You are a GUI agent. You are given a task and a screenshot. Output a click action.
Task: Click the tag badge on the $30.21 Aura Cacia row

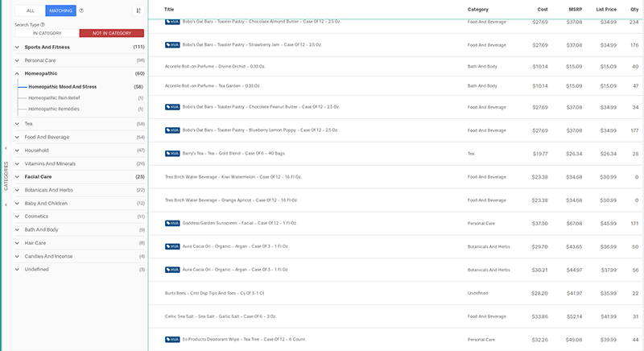(172, 270)
